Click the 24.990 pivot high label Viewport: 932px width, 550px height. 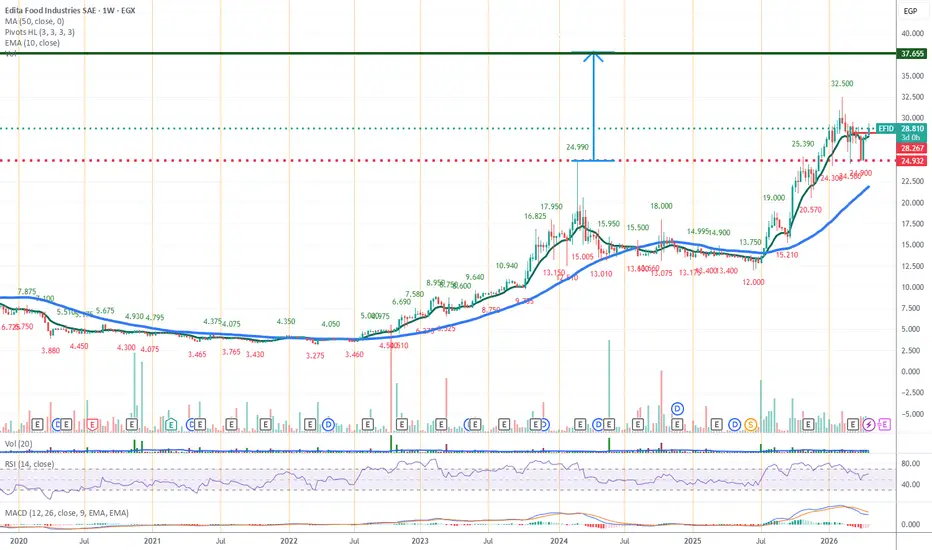(577, 147)
